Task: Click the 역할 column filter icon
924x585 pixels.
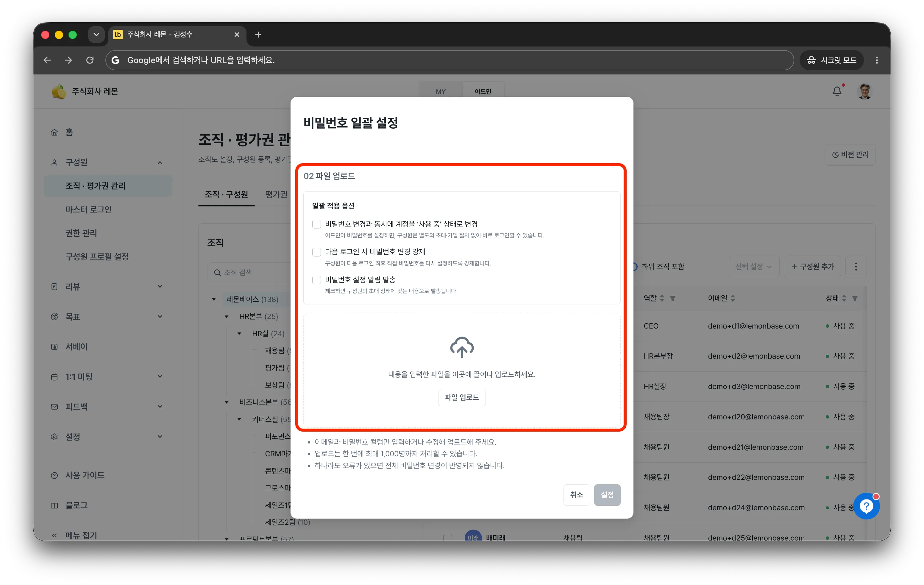Action: 673,298
